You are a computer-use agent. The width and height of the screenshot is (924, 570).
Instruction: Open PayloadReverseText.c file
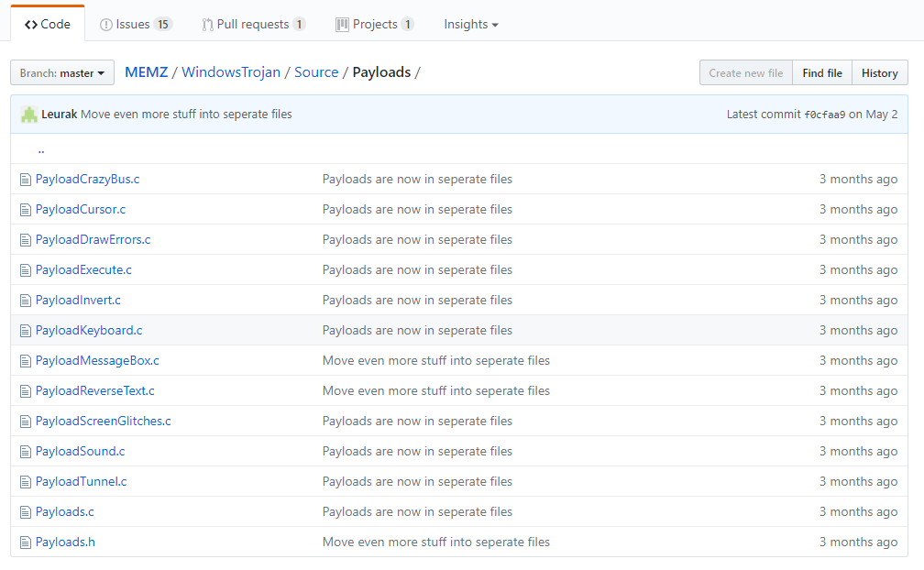(95, 390)
